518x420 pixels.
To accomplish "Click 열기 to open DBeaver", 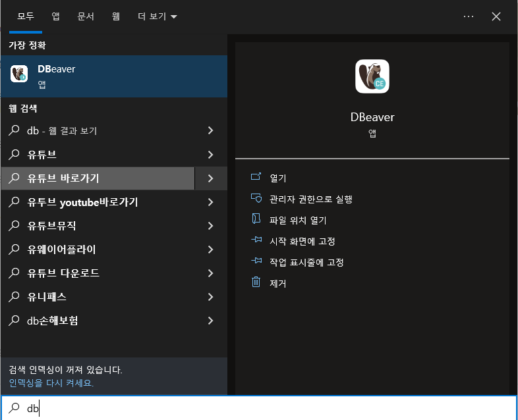I will coord(278,178).
